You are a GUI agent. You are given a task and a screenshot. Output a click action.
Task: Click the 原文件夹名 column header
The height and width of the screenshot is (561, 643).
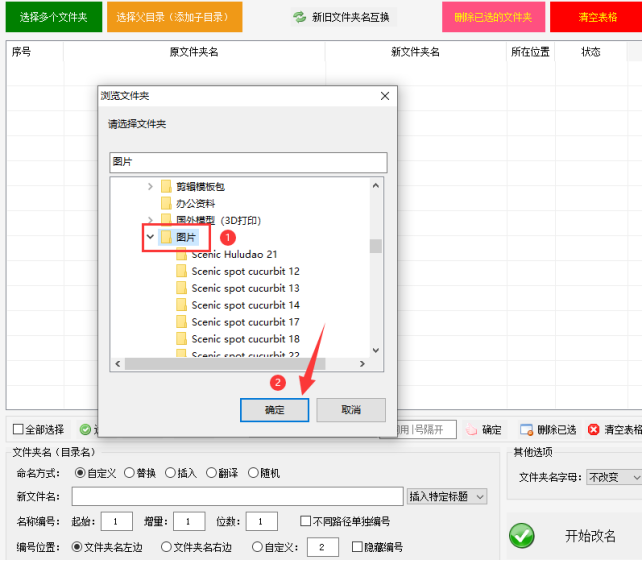pyautogui.click(x=194, y=52)
